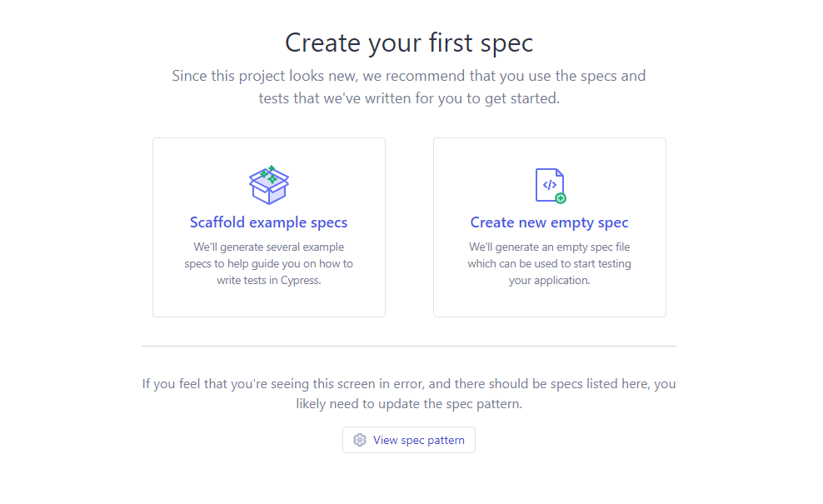Click the recommendation text under the heading
The image size is (823, 504).
pos(409,86)
